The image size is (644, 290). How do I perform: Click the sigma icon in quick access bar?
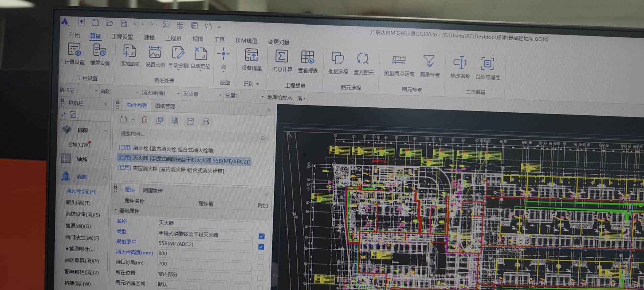[166, 25]
